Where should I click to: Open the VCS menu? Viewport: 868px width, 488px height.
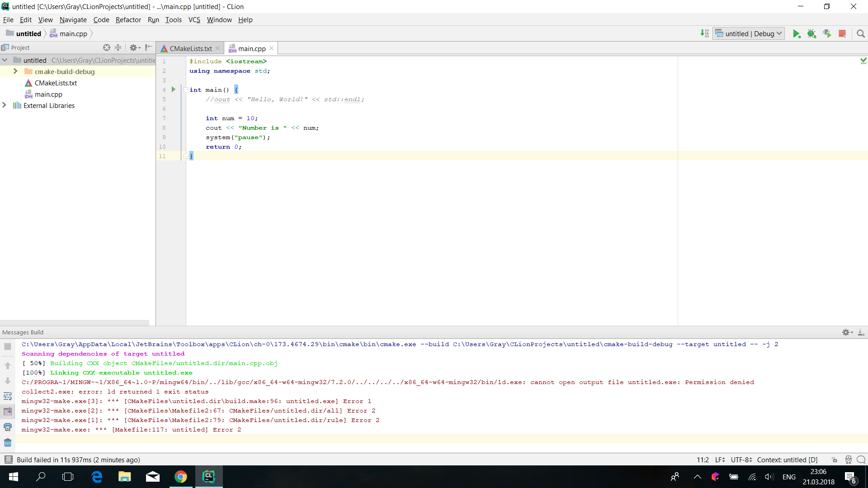coord(194,19)
